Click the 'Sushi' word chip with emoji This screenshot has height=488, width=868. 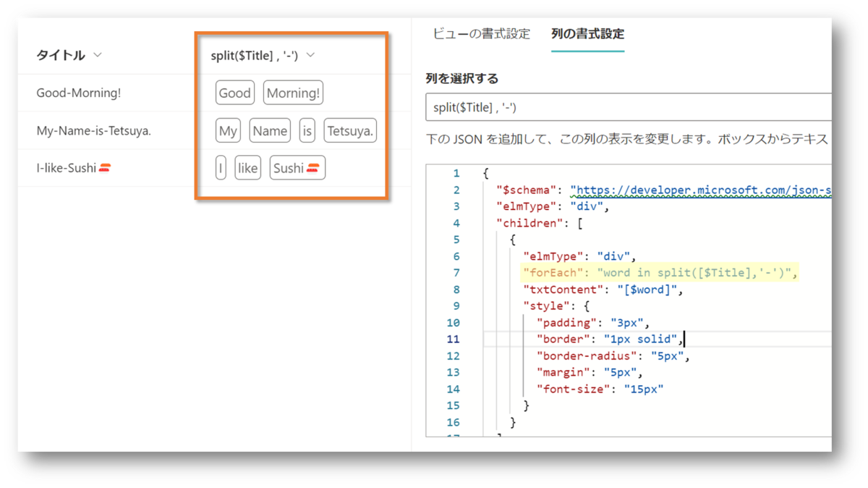click(x=297, y=168)
